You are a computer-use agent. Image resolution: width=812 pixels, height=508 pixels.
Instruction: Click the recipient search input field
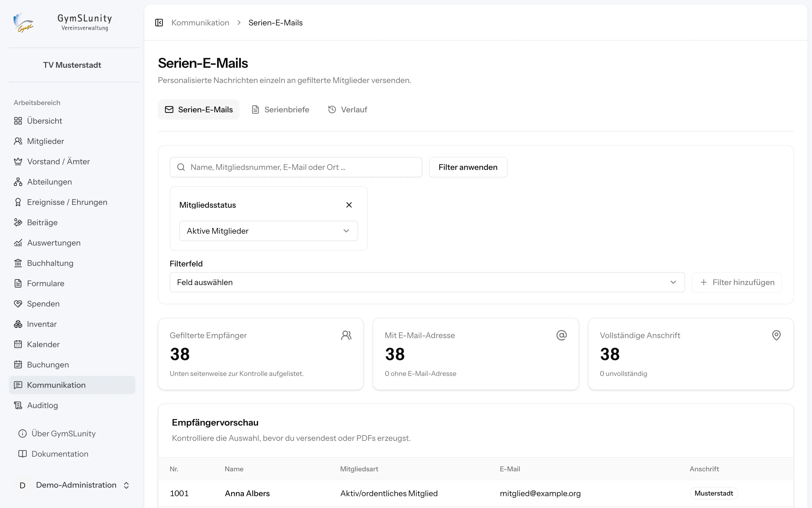296,167
